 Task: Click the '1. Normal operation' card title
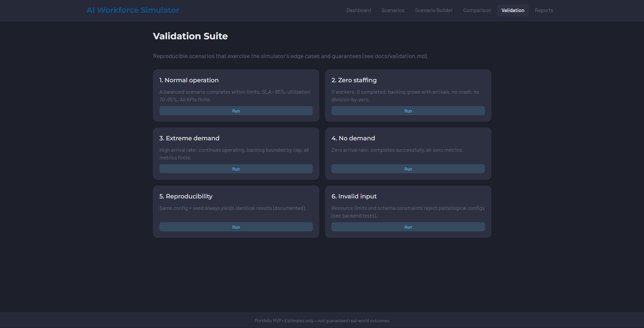189,80
